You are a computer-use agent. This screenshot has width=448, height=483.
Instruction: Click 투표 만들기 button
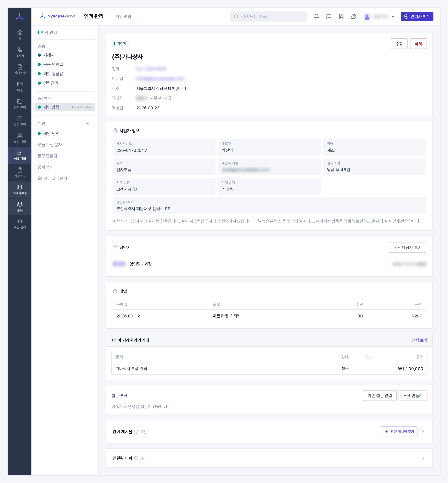[413, 395]
